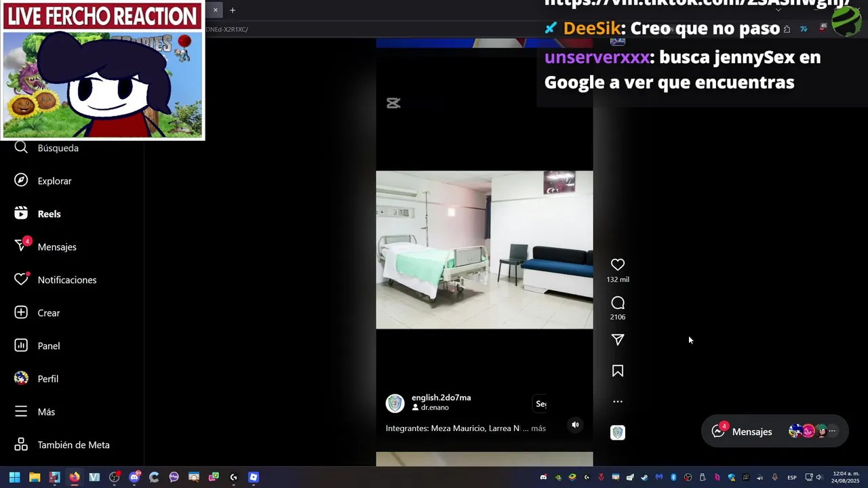Open OBS Studio from the taskbar
Screen dimensions: 868x488
click(x=115, y=477)
